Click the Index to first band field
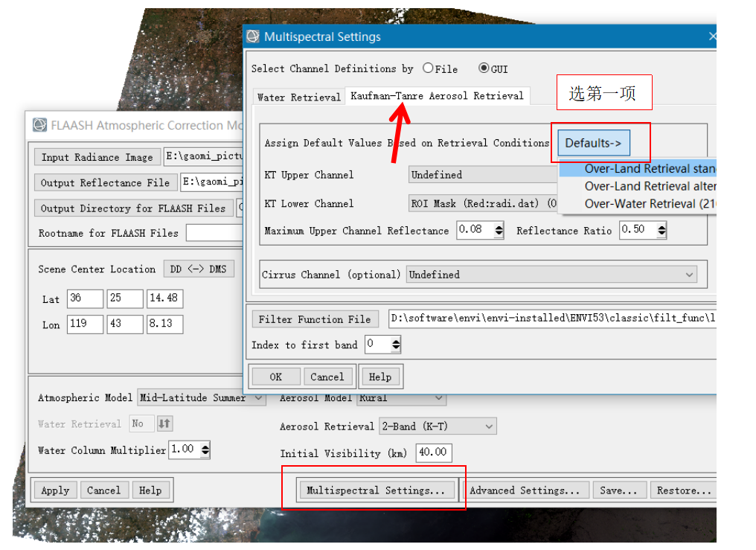The height and width of the screenshot is (550, 756). click(x=377, y=344)
